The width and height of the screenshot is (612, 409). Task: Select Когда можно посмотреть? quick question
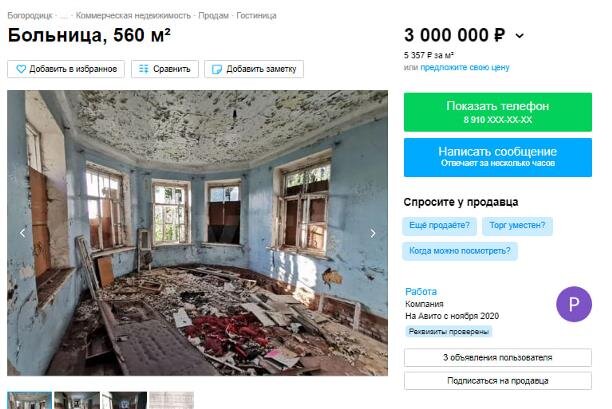point(460,251)
